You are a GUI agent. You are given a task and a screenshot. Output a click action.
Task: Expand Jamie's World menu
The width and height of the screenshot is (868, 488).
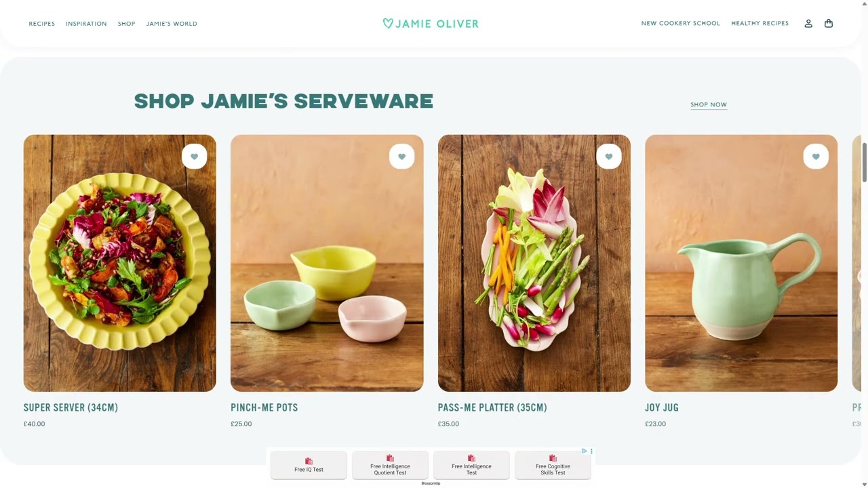[172, 24]
